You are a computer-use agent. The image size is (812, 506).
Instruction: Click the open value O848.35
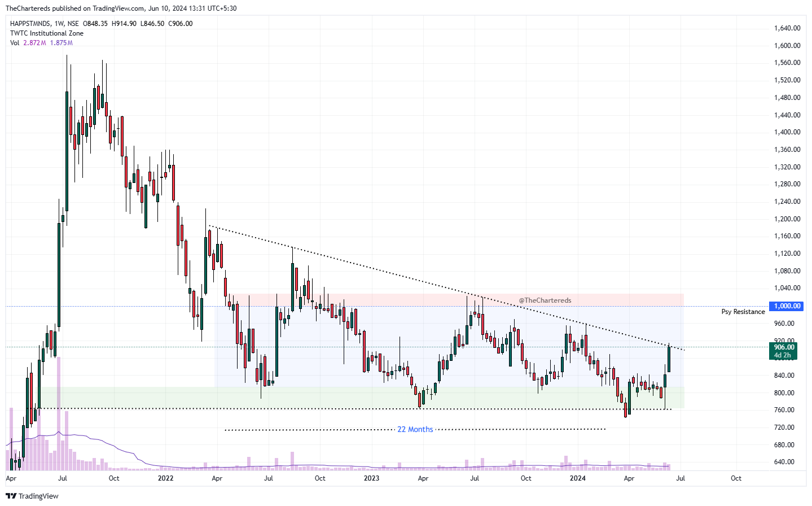tap(95, 24)
